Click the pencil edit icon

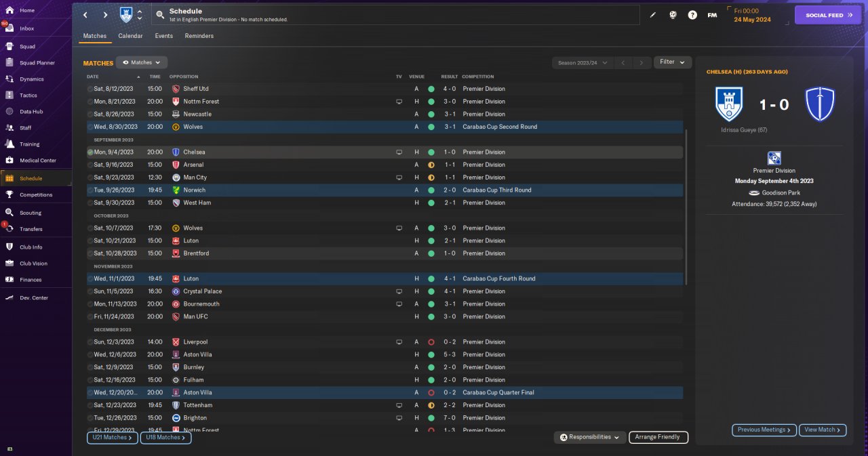[x=653, y=15]
